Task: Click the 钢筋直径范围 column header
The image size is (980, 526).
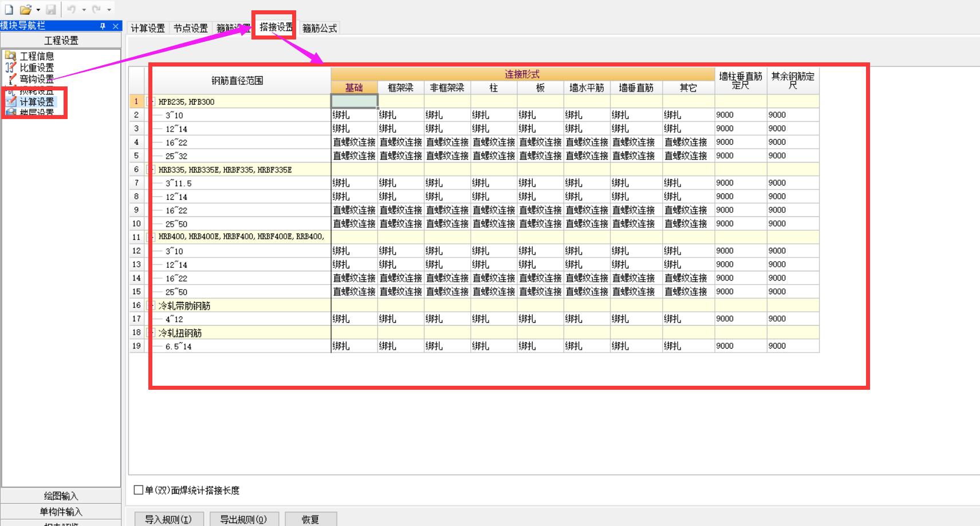Action: [237, 81]
